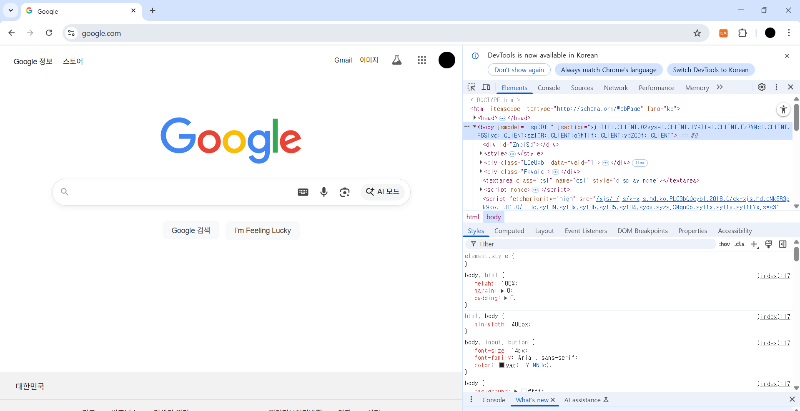
Task: Toggle .cls element classes panel
Action: (x=739, y=244)
